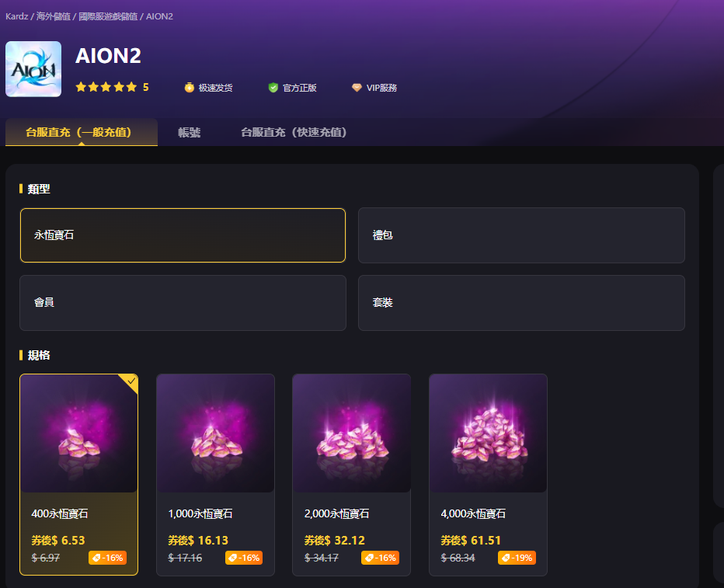Switch to the 帳號 tab
This screenshot has height=588, width=724.
click(x=190, y=133)
